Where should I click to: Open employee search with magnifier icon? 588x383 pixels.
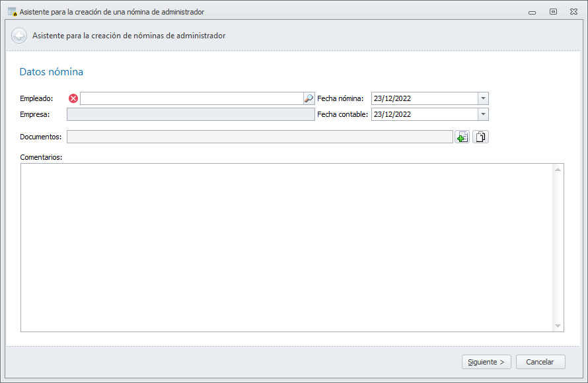(x=309, y=98)
